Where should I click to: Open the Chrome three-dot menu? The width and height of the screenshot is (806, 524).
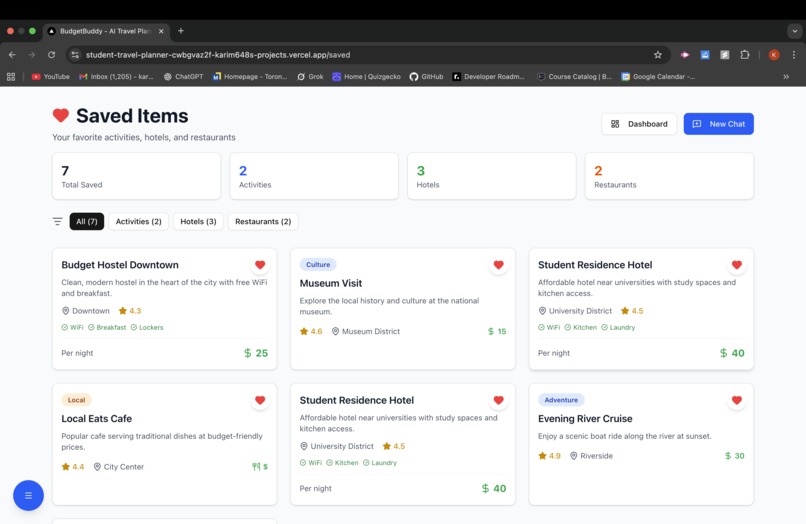click(x=794, y=55)
